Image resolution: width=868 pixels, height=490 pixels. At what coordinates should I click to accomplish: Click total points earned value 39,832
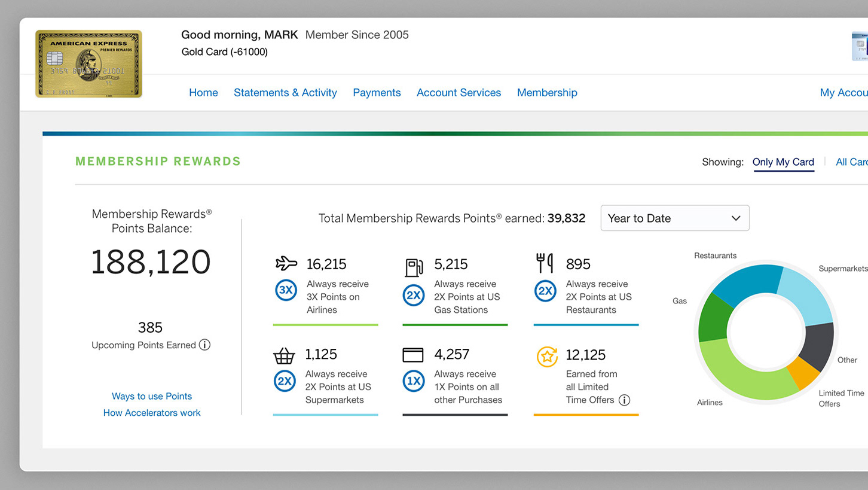(x=566, y=218)
